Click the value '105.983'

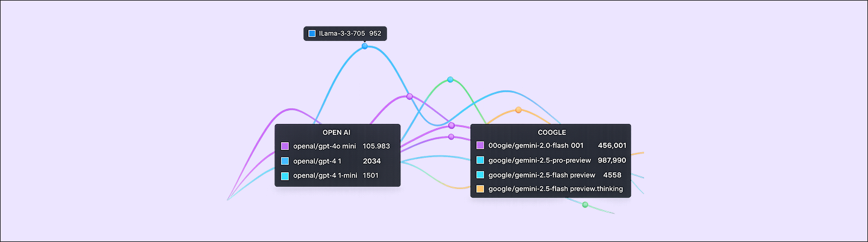(377, 146)
